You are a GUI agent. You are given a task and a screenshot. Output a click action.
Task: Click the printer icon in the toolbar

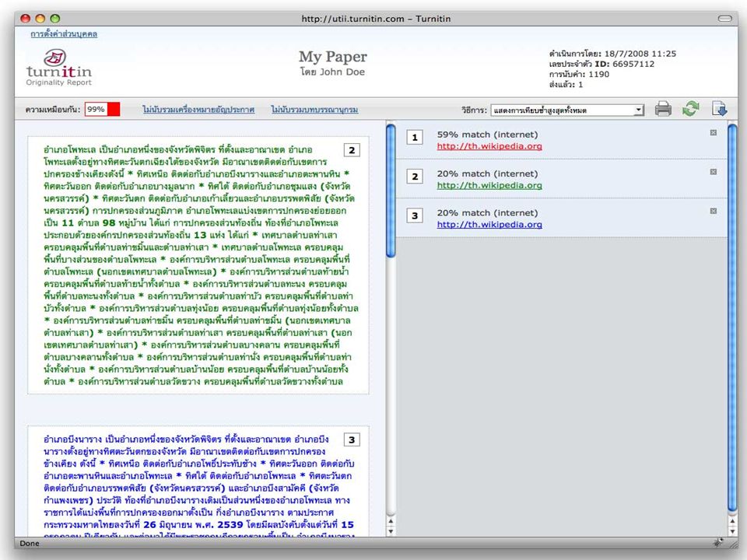[x=663, y=109]
